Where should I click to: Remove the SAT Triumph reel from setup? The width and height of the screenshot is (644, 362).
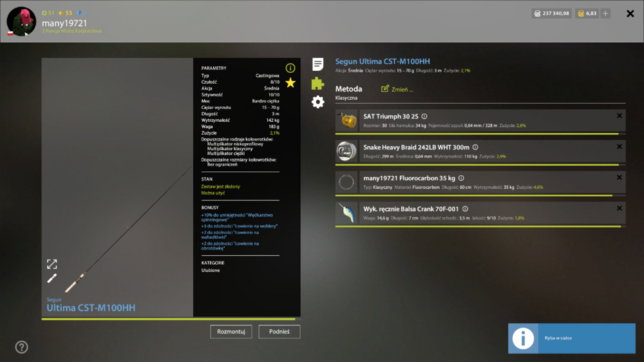pyautogui.click(x=620, y=116)
